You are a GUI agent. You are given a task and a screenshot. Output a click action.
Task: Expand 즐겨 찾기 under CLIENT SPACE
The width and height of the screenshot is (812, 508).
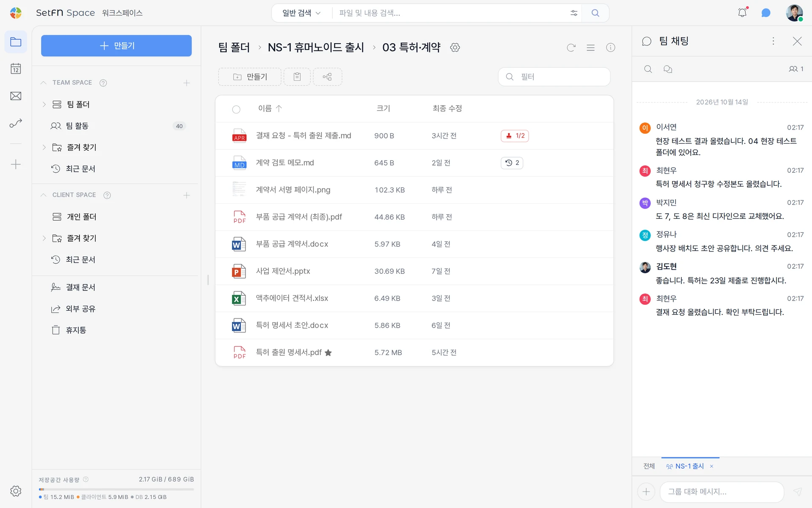(x=44, y=238)
